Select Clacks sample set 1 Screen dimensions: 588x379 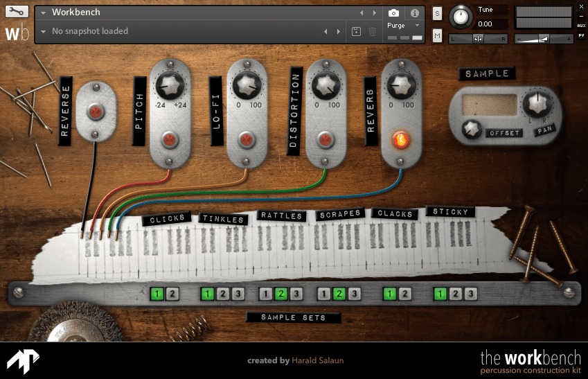coord(390,294)
